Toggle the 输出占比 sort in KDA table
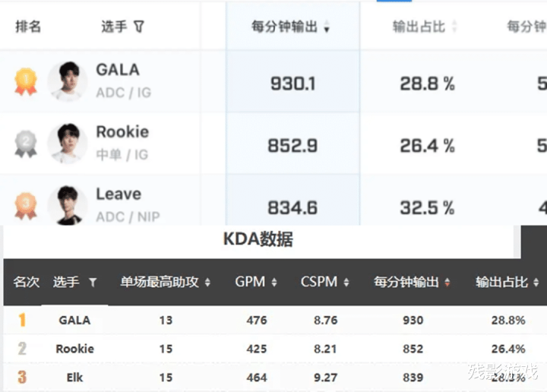Image resolution: width=547 pixels, height=392 pixels. click(x=536, y=282)
